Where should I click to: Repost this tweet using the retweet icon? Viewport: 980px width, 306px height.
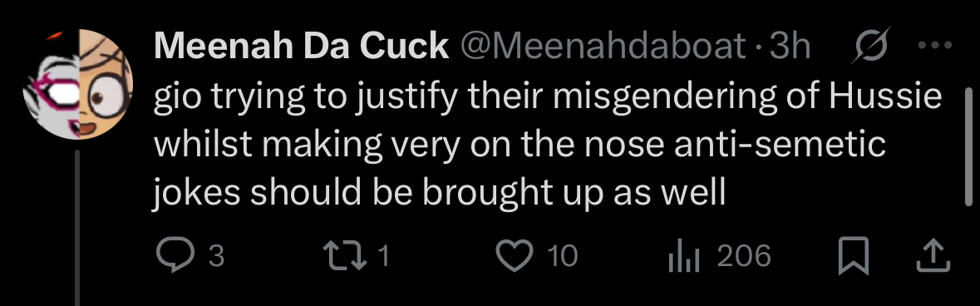pos(344,256)
